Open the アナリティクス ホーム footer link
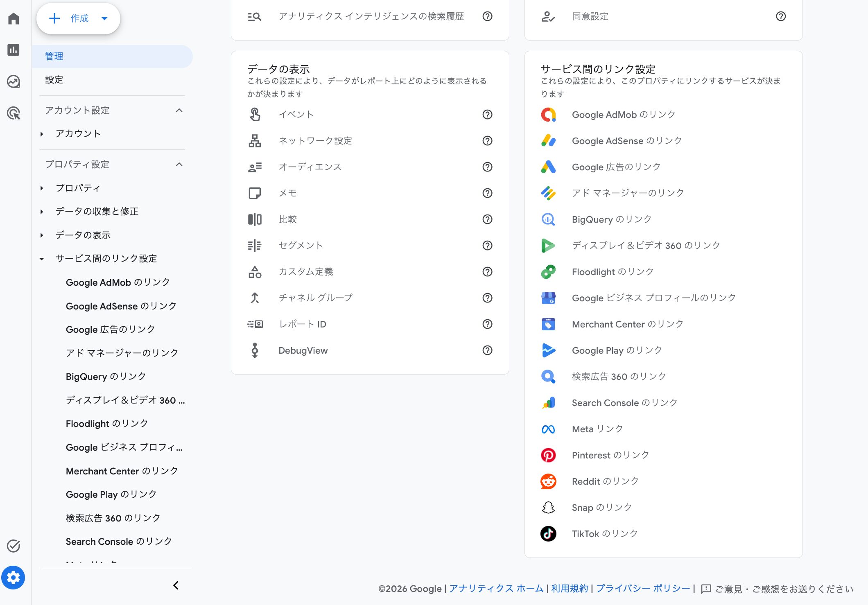This screenshot has height=605, width=868. (496, 589)
